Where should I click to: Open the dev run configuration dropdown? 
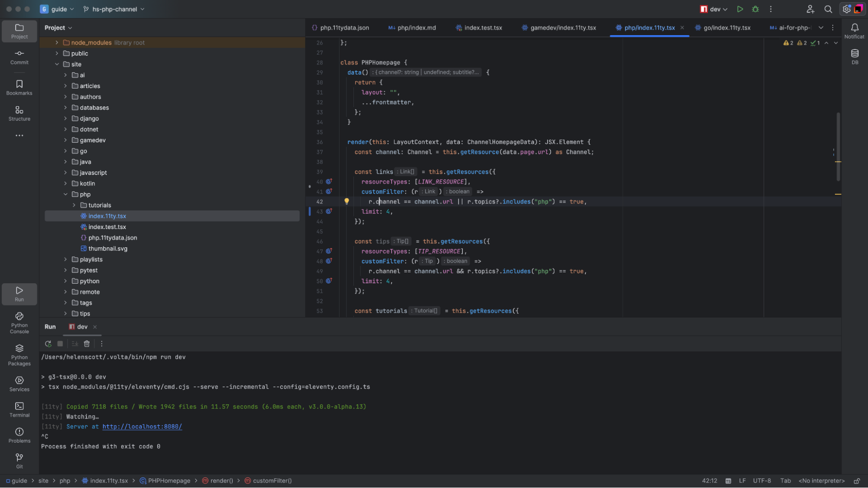tap(714, 9)
